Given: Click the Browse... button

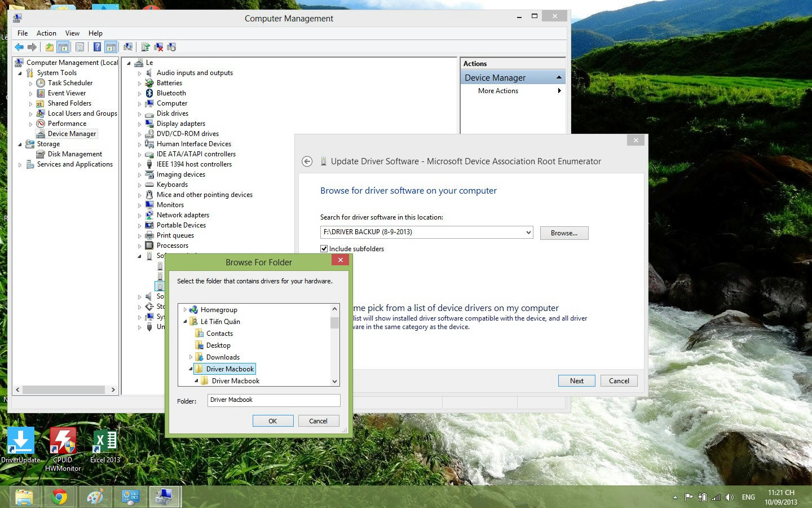Looking at the screenshot, I should pyautogui.click(x=564, y=233).
